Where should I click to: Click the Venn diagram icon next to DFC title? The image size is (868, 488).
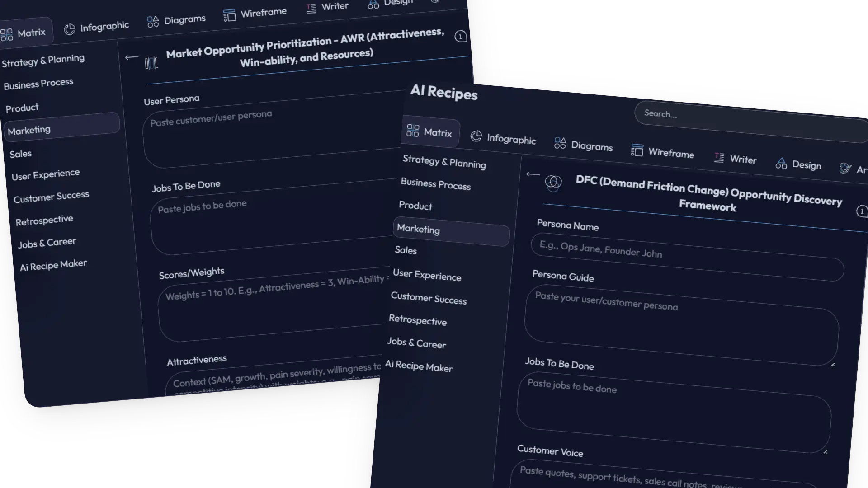(554, 183)
